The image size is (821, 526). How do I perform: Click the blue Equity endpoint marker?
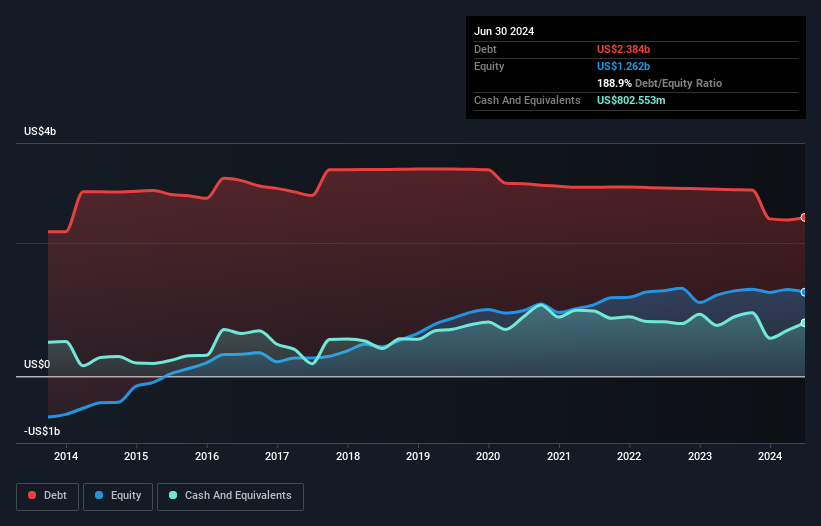tap(804, 292)
